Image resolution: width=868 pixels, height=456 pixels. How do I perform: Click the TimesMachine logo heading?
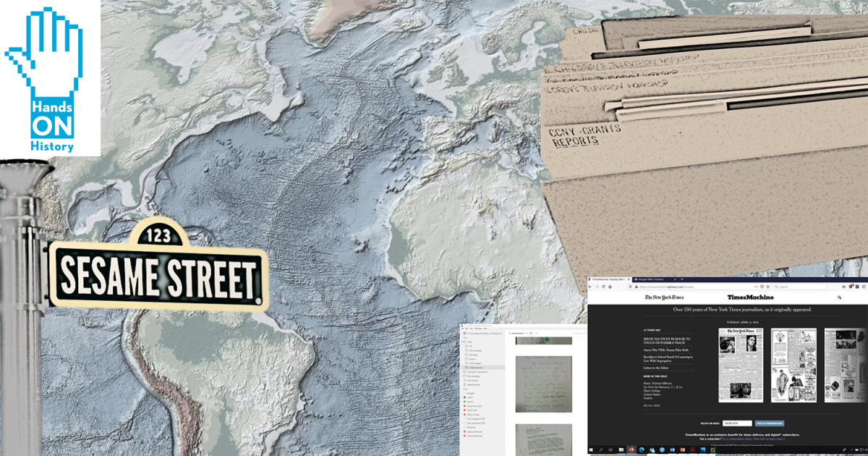[x=751, y=297]
